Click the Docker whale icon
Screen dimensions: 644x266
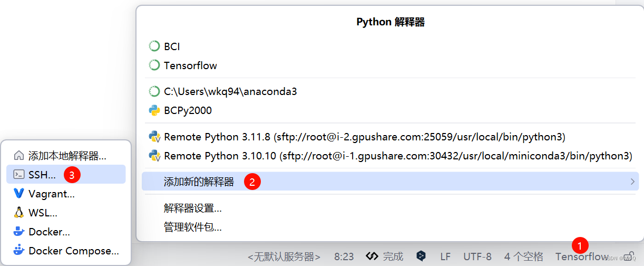click(x=19, y=231)
